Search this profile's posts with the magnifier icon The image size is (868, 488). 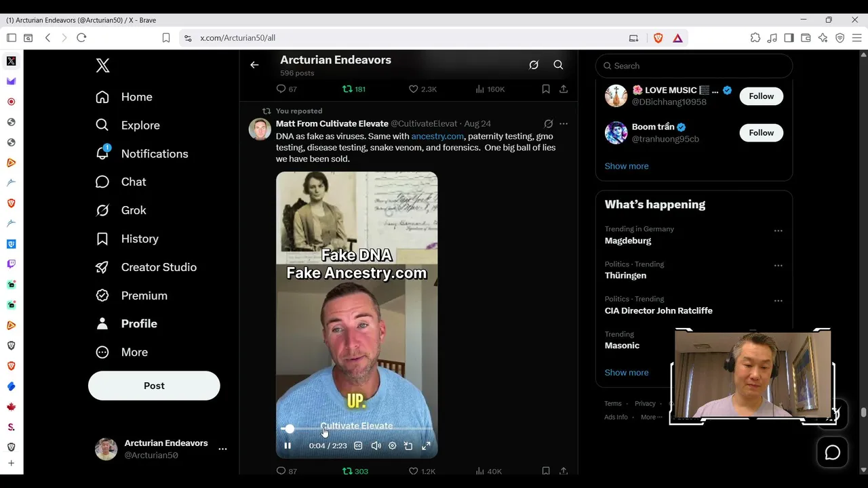558,65
